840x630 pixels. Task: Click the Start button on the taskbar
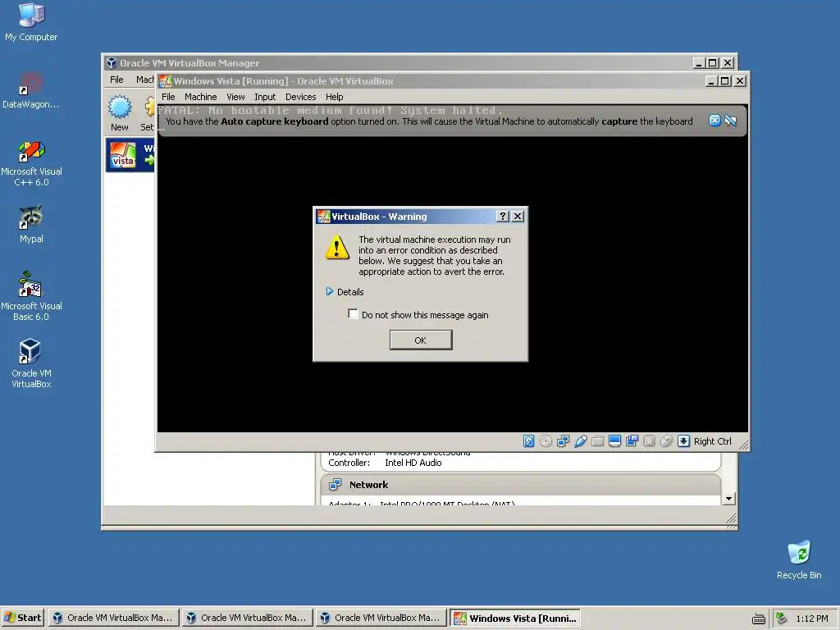[23, 618]
